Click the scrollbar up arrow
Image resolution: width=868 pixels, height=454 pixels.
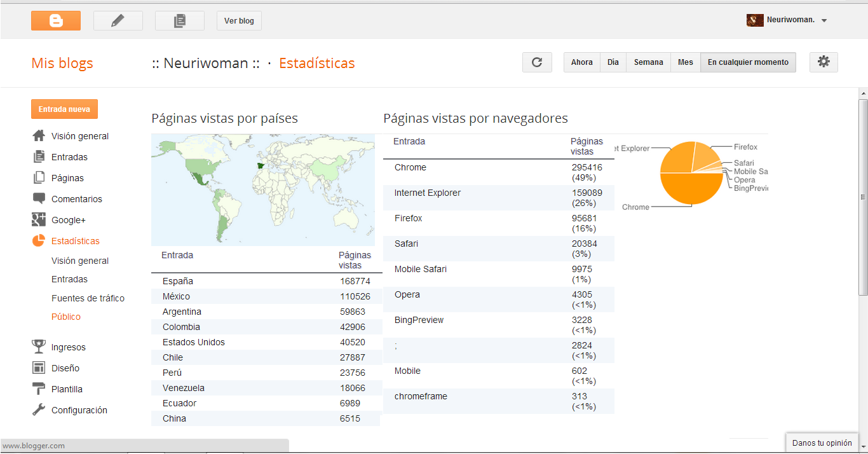click(x=862, y=93)
